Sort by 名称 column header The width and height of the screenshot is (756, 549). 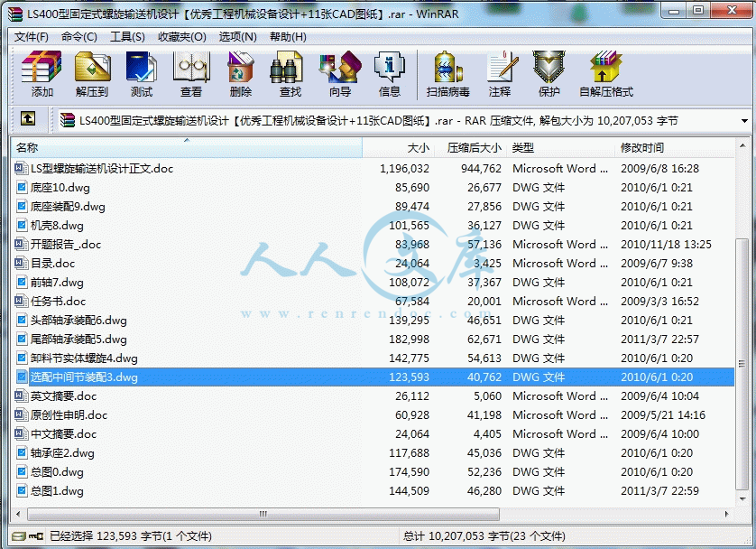coord(186,147)
